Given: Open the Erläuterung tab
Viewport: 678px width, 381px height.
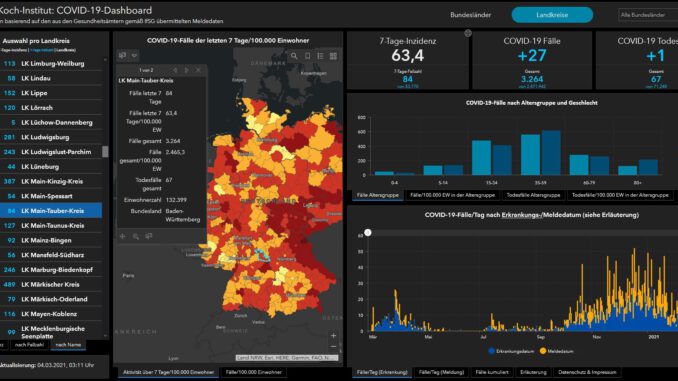Looking at the screenshot, I should tap(533, 372).
